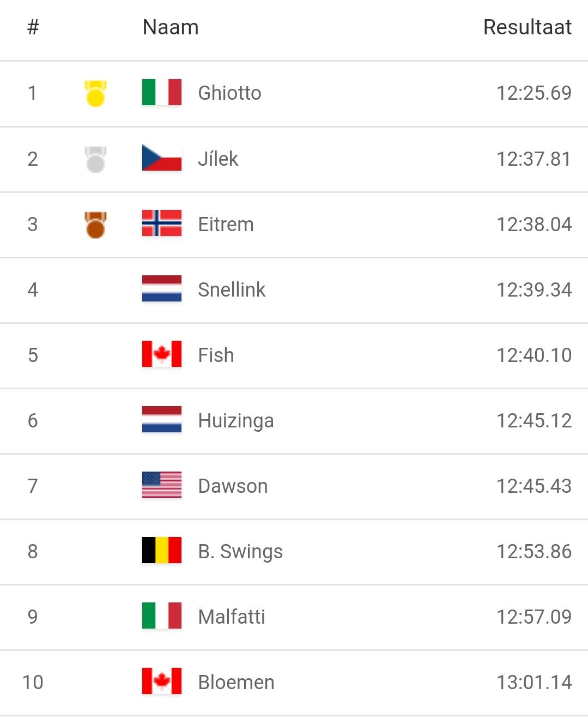Click the Italian flag beside Malfatti
Viewport: 588px width, 724px height.
tap(161, 616)
